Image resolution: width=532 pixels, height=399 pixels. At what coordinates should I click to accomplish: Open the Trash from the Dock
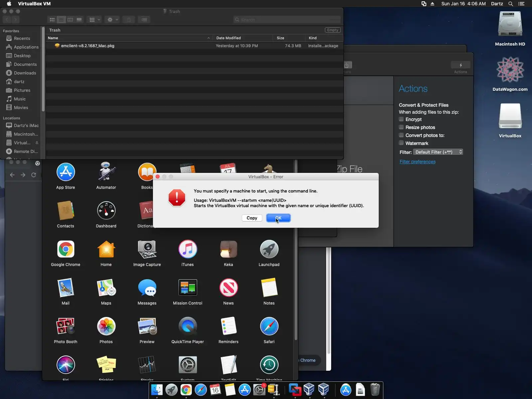[x=375, y=390]
